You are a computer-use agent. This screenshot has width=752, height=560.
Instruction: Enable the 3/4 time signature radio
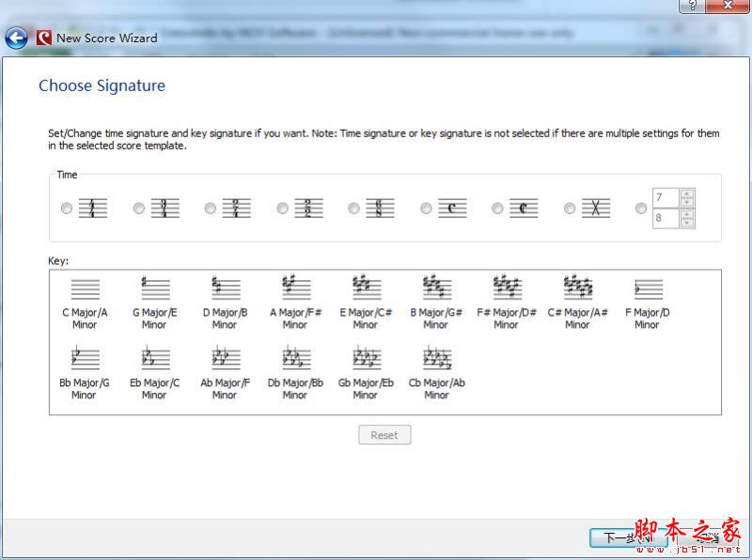point(138,209)
